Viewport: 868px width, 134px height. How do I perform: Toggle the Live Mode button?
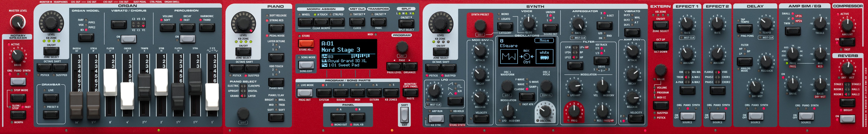tap(305, 93)
